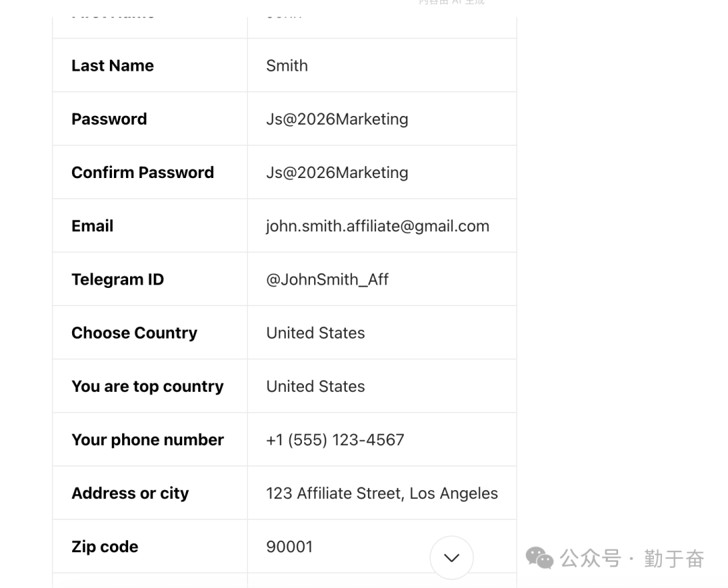The height and width of the screenshot is (588, 728).
Task: Click the Confirm Password label
Action: click(x=143, y=172)
